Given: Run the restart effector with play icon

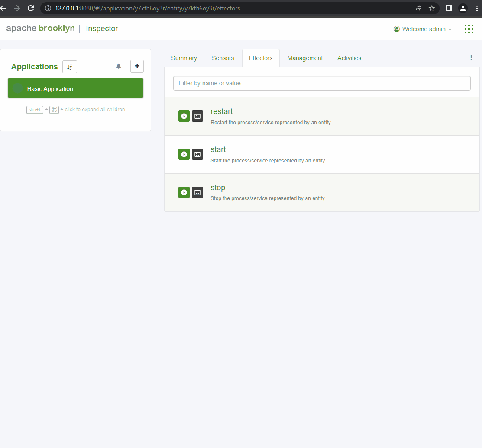Looking at the screenshot, I should click(184, 116).
